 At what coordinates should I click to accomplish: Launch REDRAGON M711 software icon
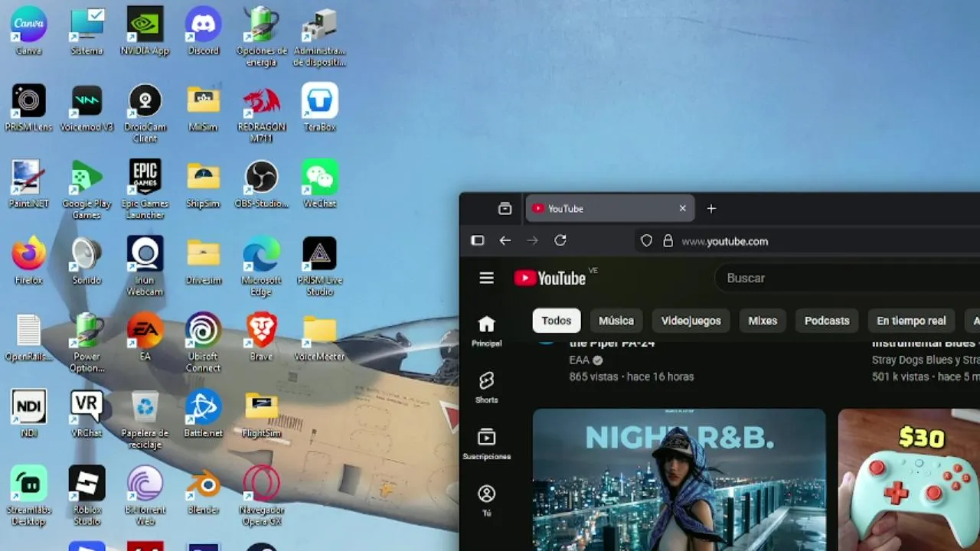[x=261, y=113]
